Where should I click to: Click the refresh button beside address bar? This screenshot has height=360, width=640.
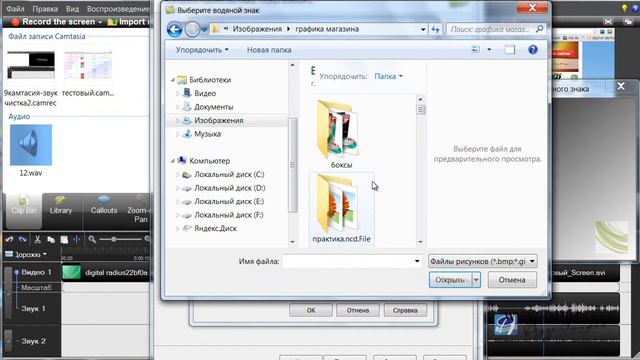(x=435, y=29)
